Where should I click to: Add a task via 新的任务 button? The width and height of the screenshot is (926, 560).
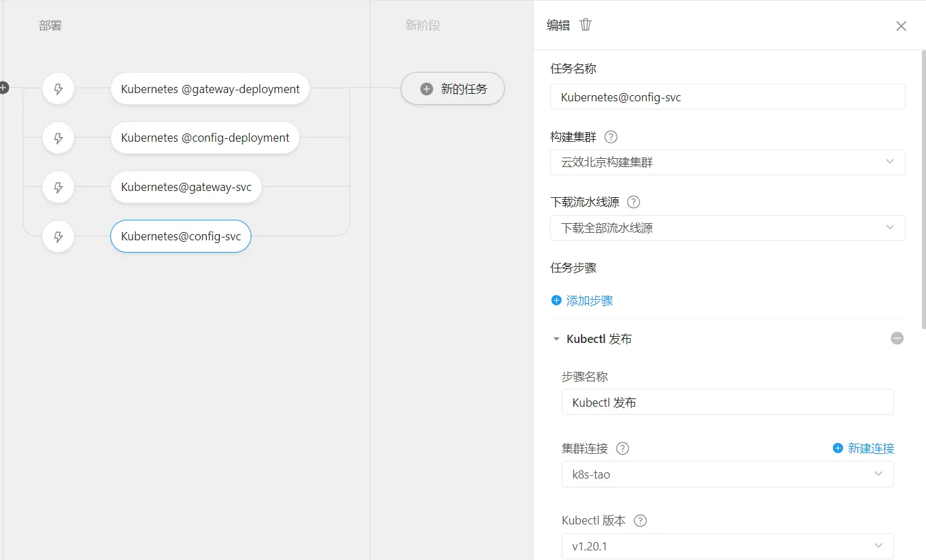(453, 89)
